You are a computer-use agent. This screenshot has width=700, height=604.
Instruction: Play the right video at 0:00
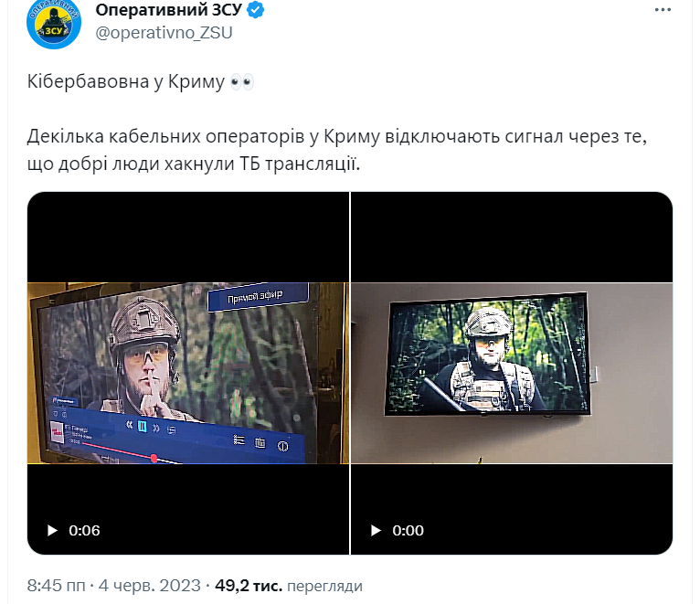point(376,530)
